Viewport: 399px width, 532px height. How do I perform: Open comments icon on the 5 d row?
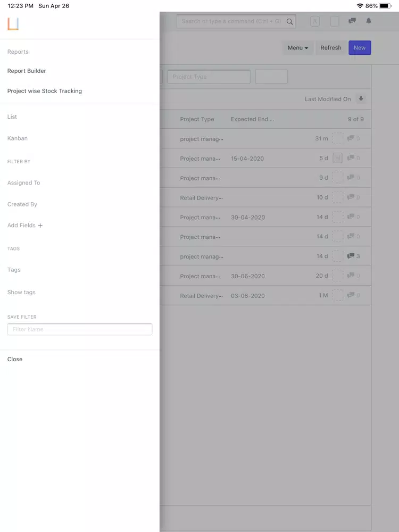coord(351,158)
